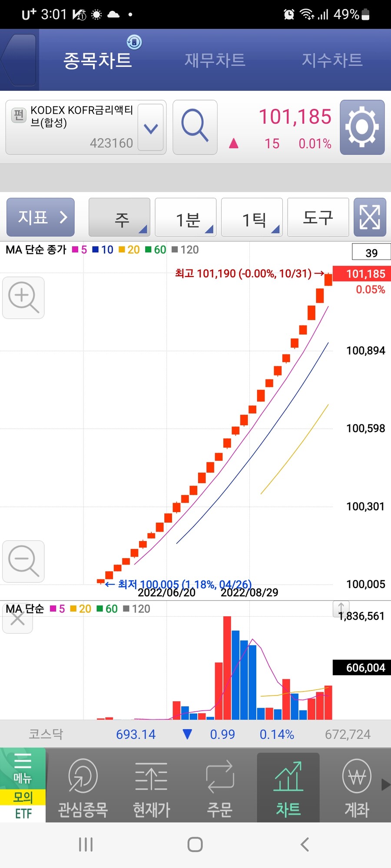The width and height of the screenshot is (391, 868).
Task: Open the 1틱 tick interval dropdown
Action: click(252, 217)
